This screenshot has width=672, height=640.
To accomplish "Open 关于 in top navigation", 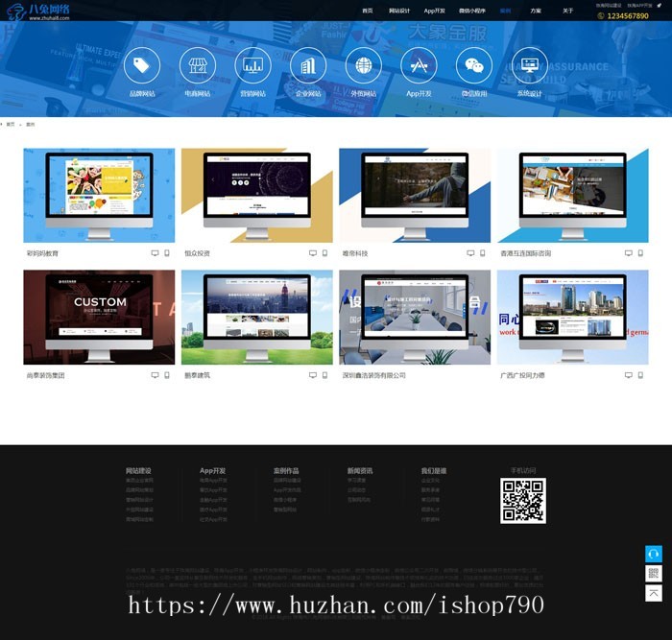I will coord(568,11).
